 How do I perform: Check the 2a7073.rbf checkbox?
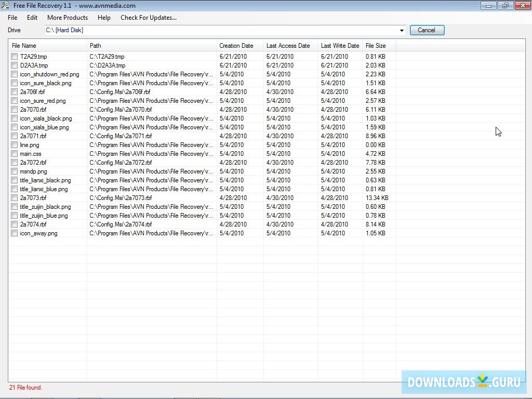coord(14,197)
